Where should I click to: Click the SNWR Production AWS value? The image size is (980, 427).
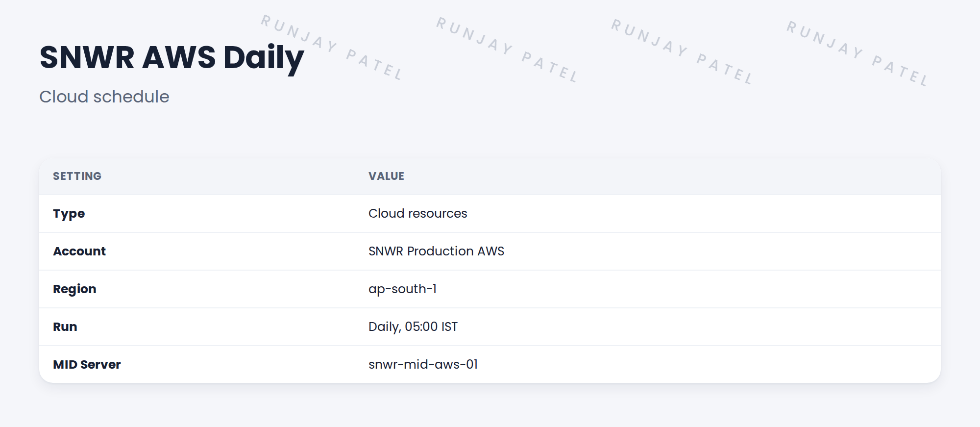pyautogui.click(x=436, y=251)
